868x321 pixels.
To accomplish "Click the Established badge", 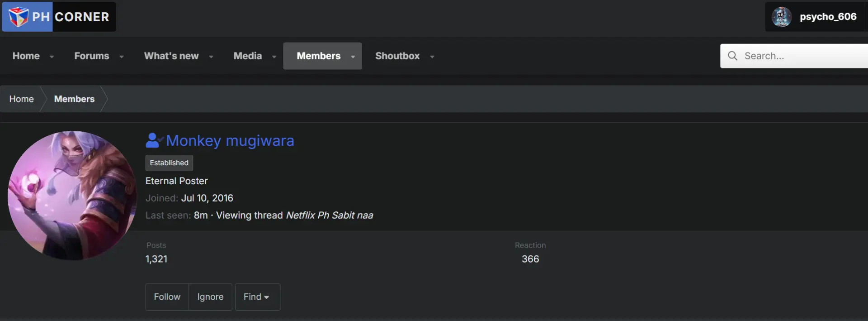I will pos(169,163).
